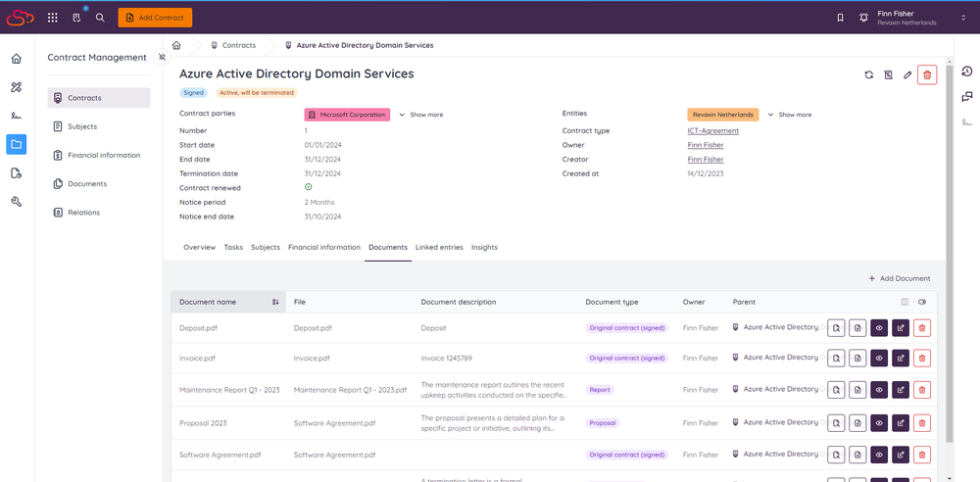
Task: Edit the Invoice.pdf document row
Action: 901,359
